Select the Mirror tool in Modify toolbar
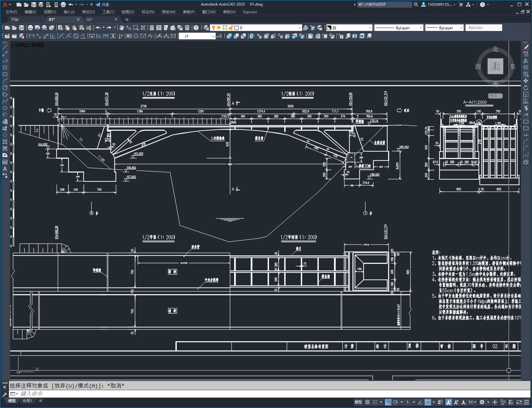532x408 pixels. pos(526,61)
